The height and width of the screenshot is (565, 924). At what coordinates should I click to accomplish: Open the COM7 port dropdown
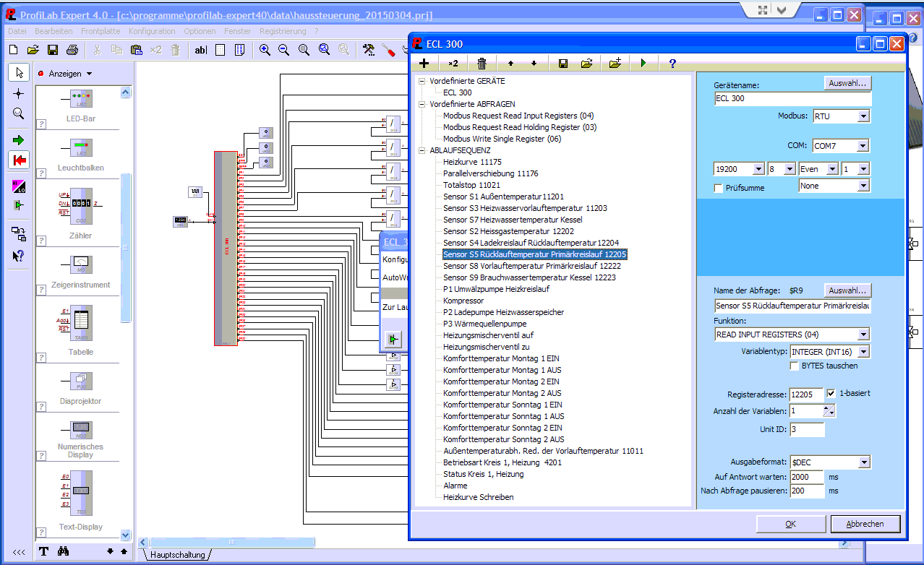863,146
